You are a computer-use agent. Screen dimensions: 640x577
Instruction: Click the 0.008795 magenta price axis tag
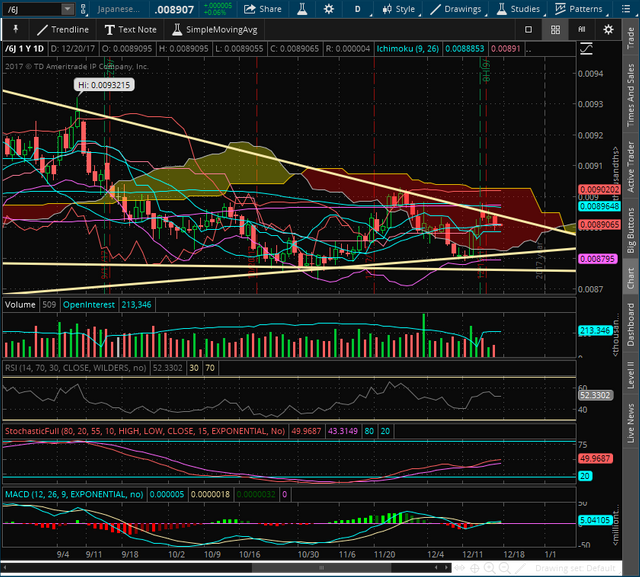click(x=598, y=259)
